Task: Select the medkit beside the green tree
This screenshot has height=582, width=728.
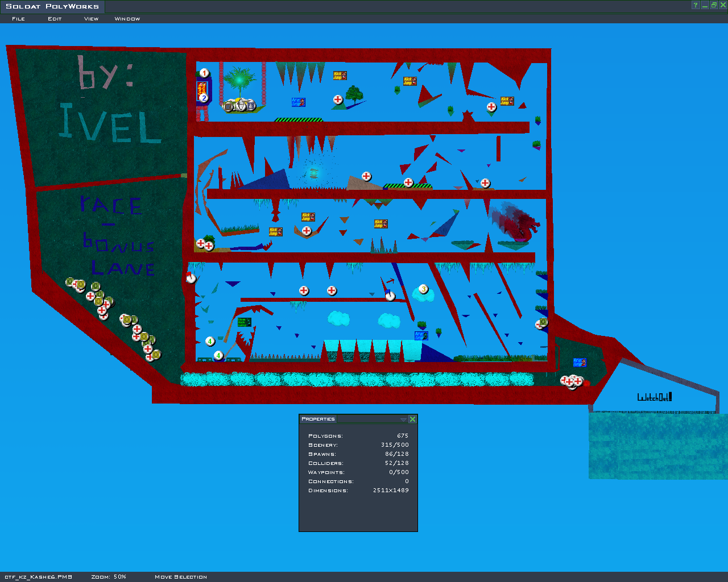Action: coord(338,99)
